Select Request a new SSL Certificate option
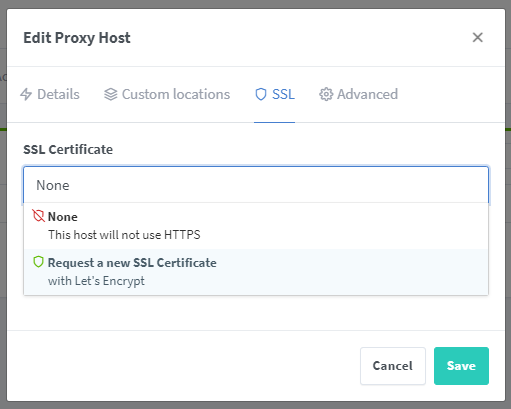 [x=256, y=272]
